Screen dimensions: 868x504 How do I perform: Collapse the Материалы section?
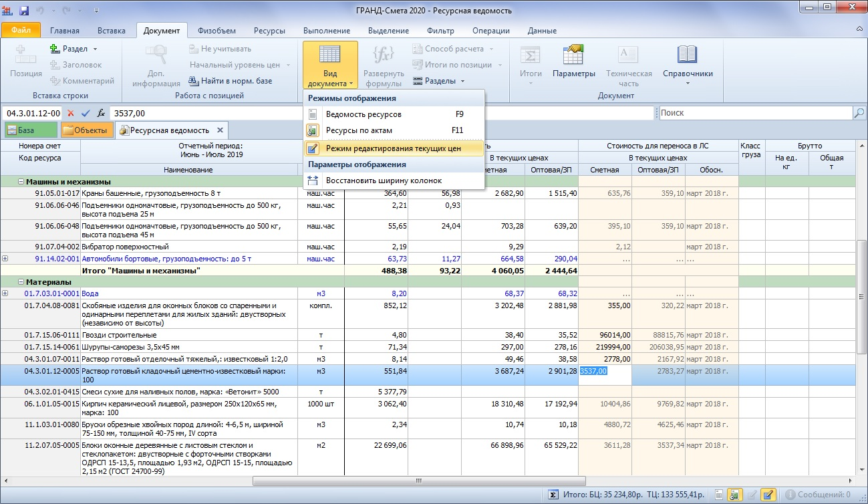click(x=21, y=282)
